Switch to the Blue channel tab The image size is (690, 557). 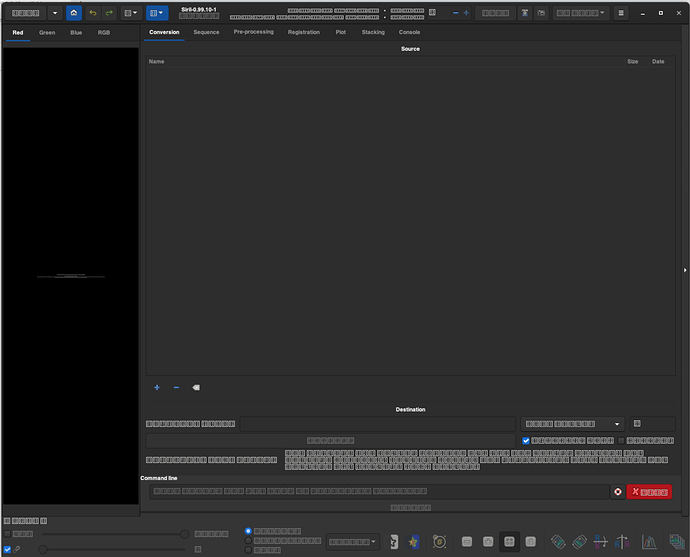pos(76,33)
